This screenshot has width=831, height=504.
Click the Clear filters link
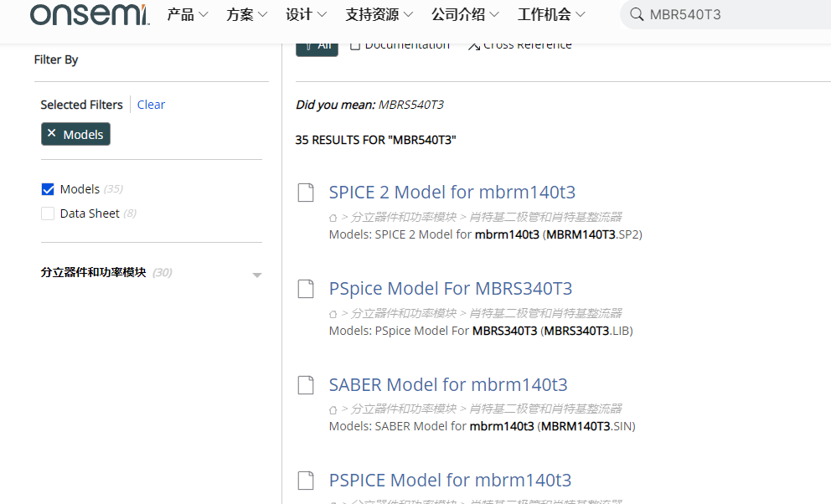tap(151, 105)
